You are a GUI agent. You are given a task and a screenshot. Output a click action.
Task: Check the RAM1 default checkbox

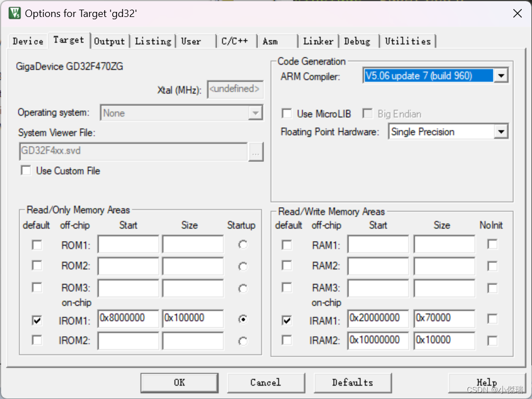pos(287,244)
